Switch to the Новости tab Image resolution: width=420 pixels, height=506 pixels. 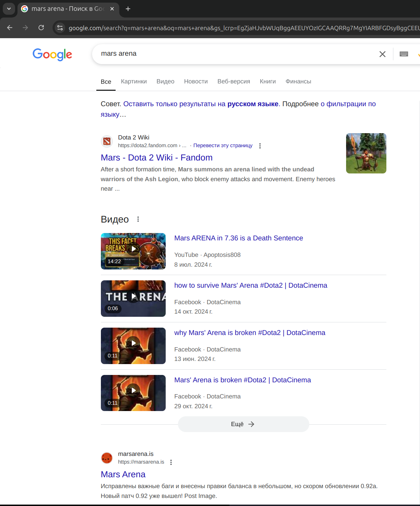196,82
